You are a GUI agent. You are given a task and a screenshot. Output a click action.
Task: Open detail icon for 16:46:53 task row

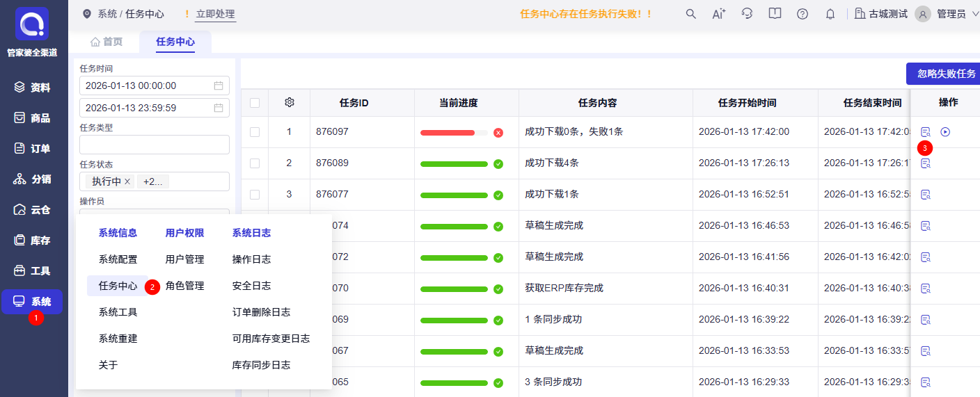[x=925, y=225]
